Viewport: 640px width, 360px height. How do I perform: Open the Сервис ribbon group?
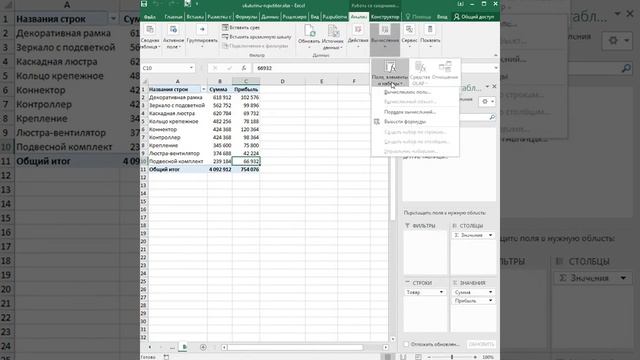(x=409, y=37)
